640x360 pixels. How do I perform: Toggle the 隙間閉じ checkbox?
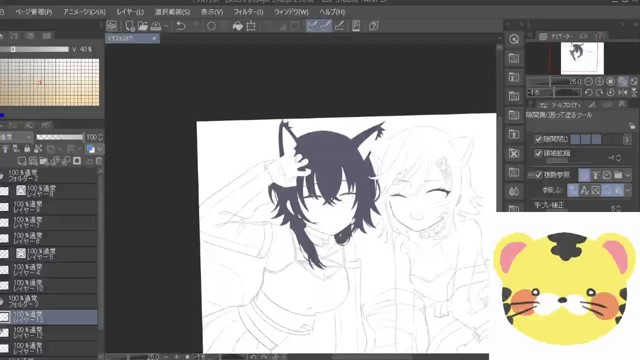pos(538,140)
